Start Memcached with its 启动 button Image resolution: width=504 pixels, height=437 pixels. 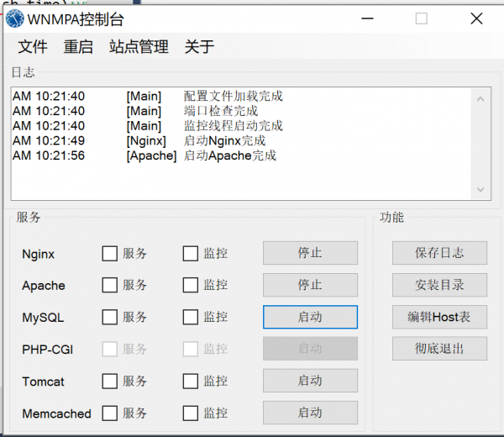(310, 413)
